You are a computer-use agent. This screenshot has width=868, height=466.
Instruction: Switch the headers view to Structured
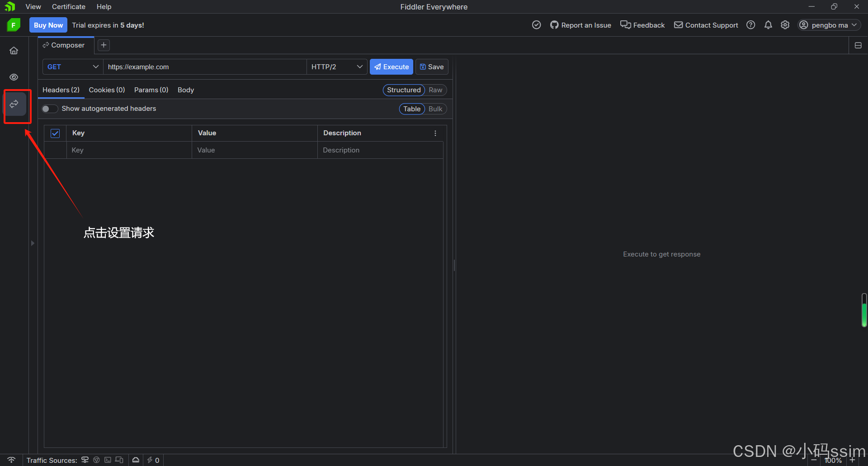[x=404, y=90]
